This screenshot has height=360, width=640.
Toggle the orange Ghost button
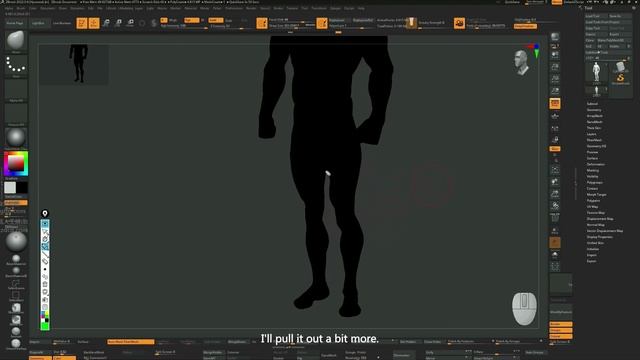[555, 243]
